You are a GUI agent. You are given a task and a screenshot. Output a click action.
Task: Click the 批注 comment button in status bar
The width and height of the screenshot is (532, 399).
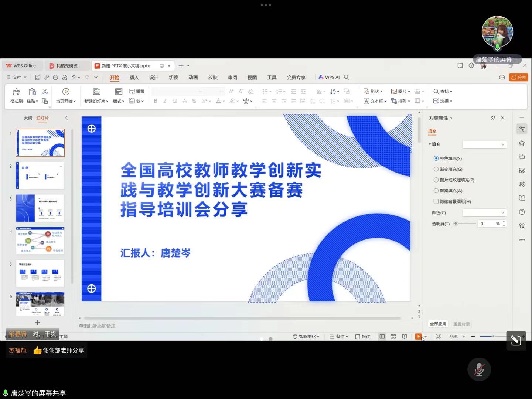pos(363,337)
